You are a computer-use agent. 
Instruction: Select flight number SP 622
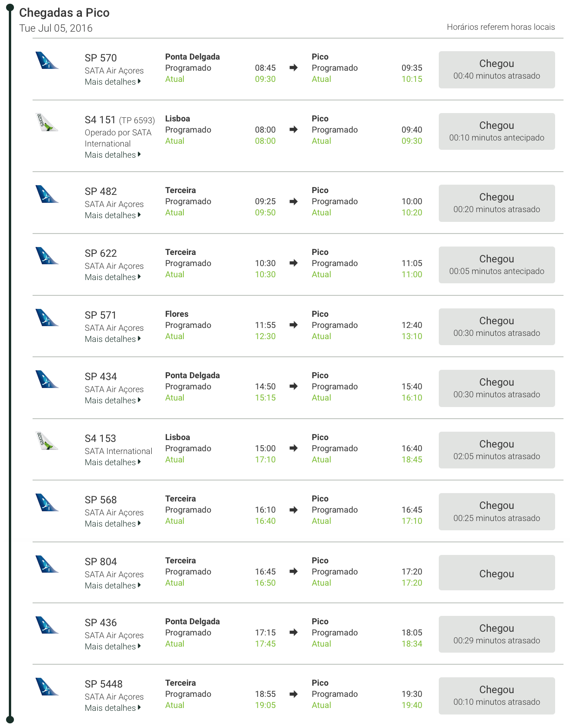(x=101, y=254)
